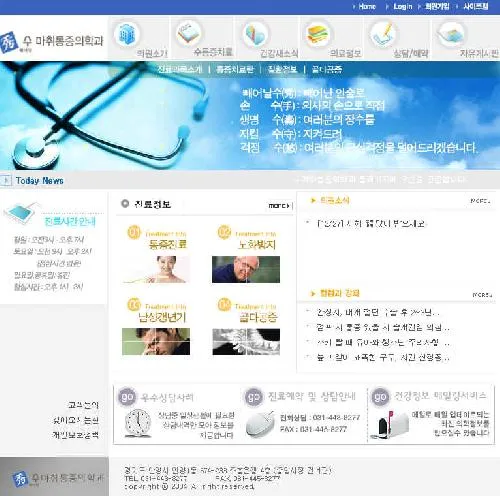
Task: Open the 사이트맵 link in the top bar
Action: [x=476, y=6]
